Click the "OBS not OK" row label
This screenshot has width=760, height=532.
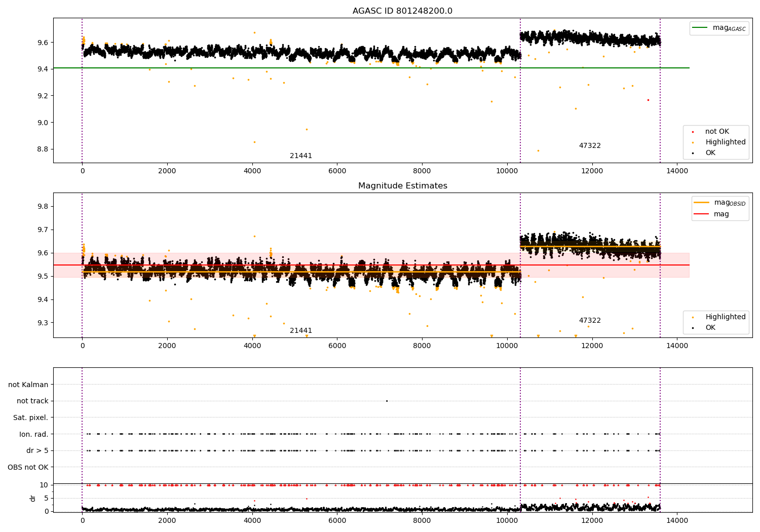[28, 468]
